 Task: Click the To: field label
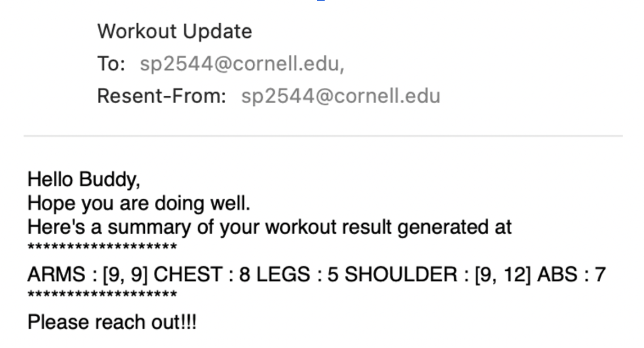111,64
